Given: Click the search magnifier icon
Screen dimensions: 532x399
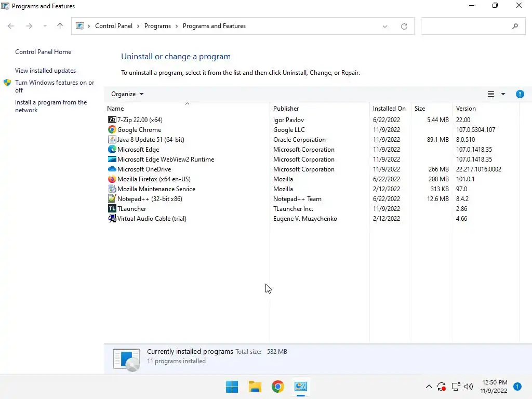Looking at the screenshot, I should (515, 26).
